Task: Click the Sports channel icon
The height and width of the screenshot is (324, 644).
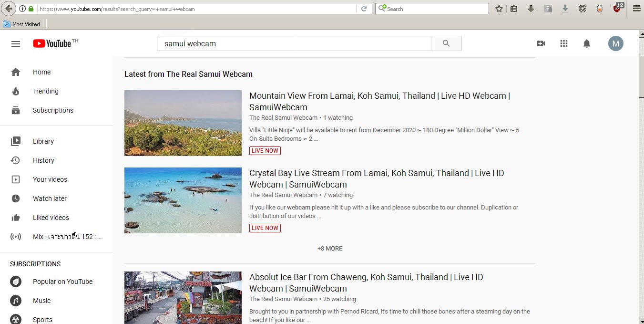Action: point(16,319)
